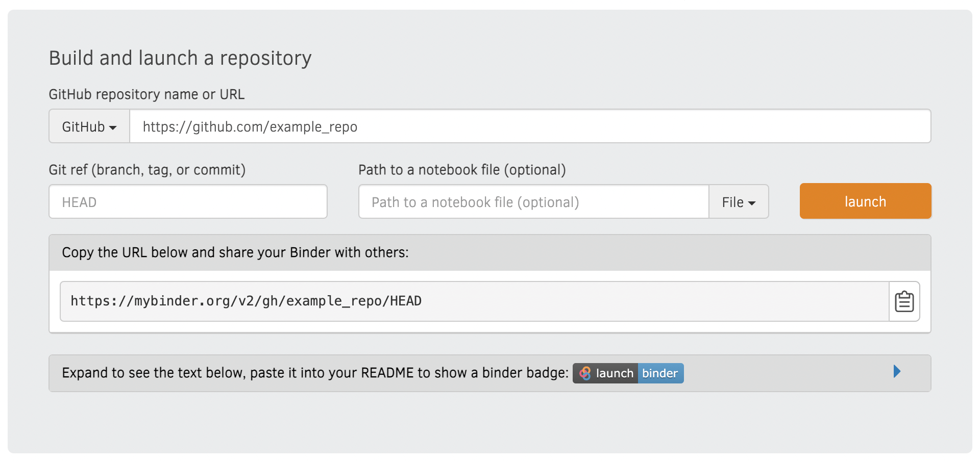
Task: Click the "GitHub repository name or URL" label
Action: click(x=146, y=94)
